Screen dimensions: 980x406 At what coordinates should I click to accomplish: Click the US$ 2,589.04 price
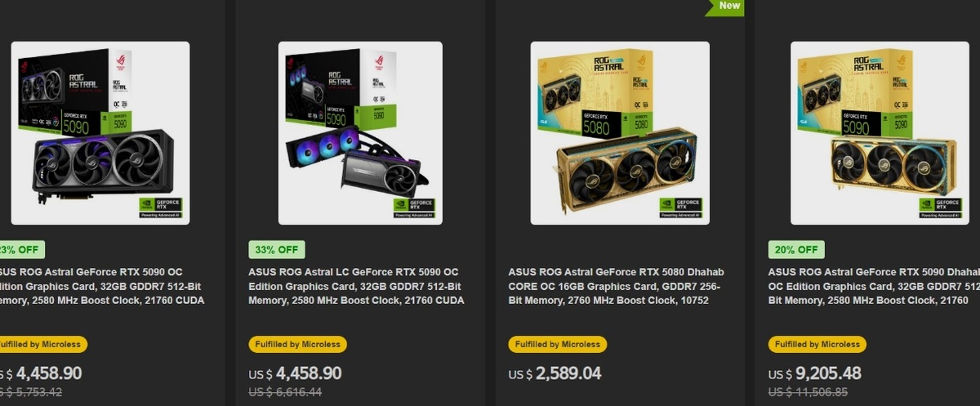(x=555, y=373)
